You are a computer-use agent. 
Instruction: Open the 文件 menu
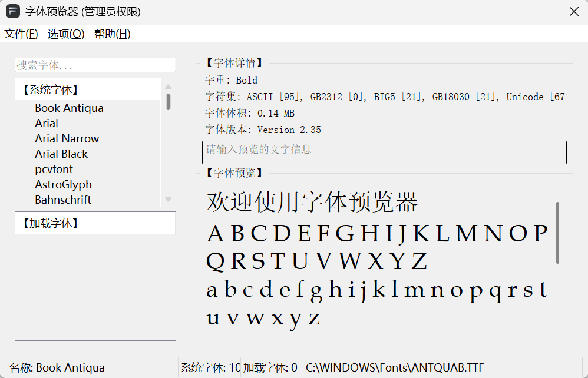coord(20,34)
